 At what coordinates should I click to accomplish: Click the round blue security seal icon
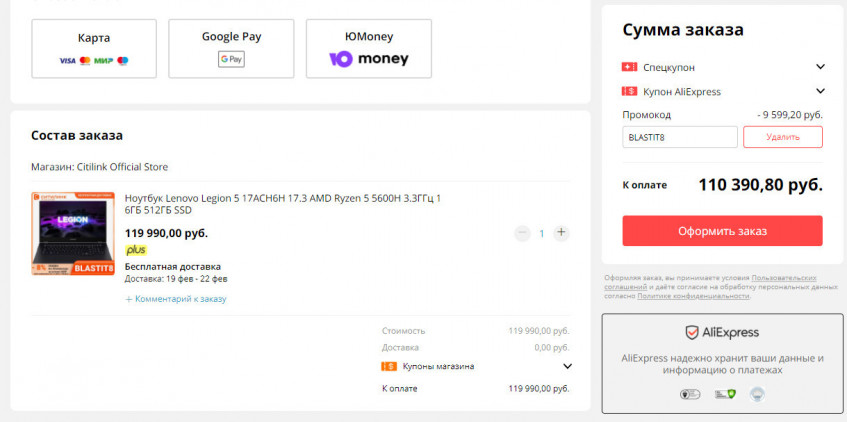point(757,394)
